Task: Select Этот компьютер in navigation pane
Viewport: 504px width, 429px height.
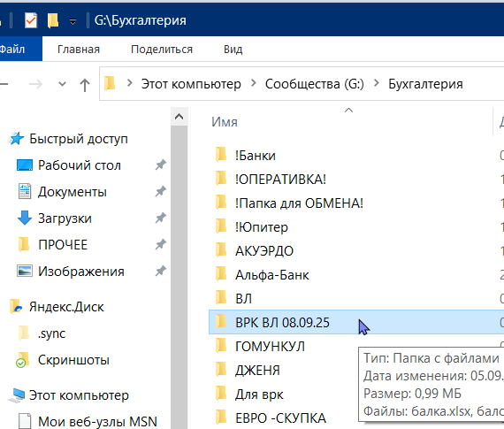Action: coord(79,395)
